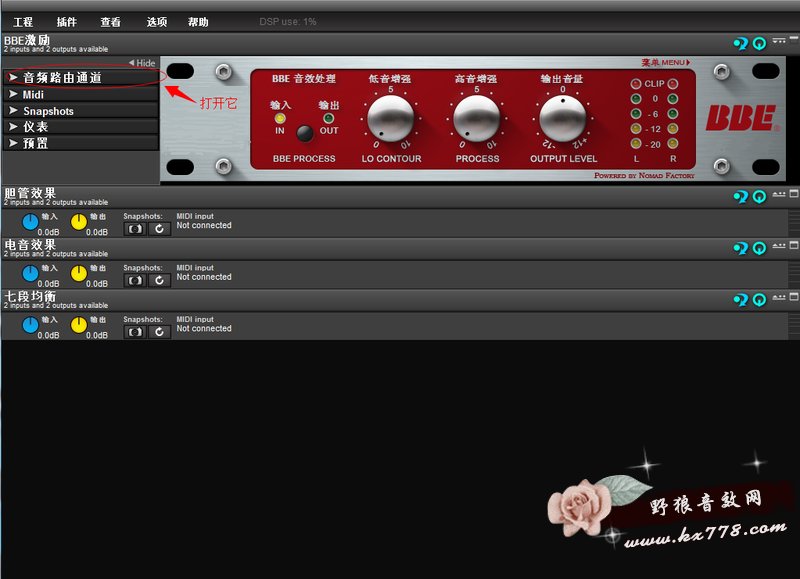Screen dimensions: 800x579
Task: Click the dotted-bar icon in the 七段均衡 header
Action: pos(779,297)
